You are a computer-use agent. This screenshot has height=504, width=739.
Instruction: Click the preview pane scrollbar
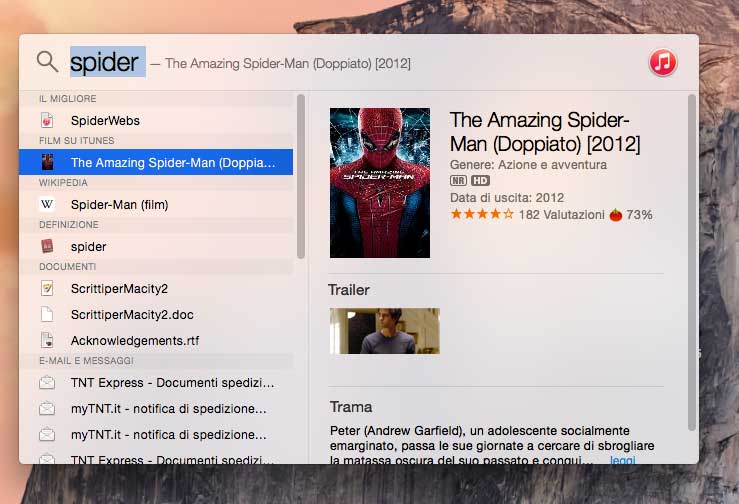click(x=691, y=262)
